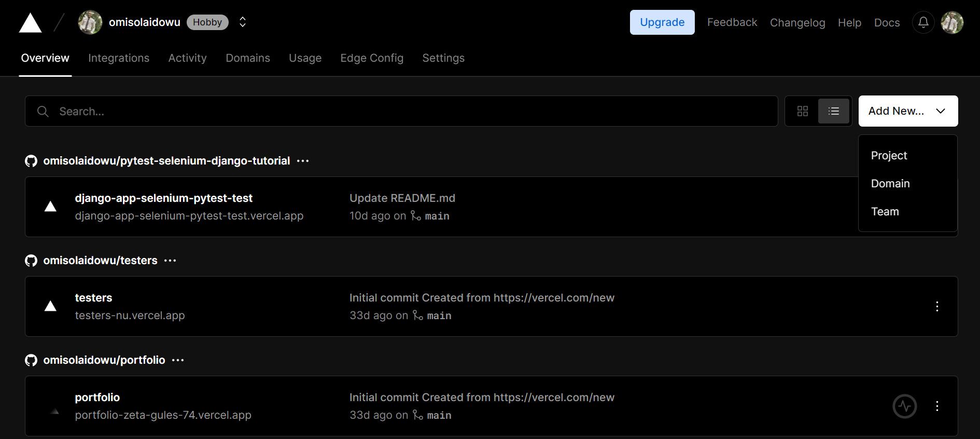
Task: Switch to the Integrations tab
Action: point(119,58)
